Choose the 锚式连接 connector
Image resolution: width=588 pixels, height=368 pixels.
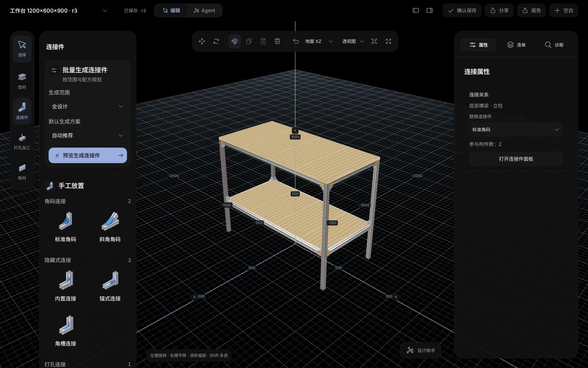[x=110, y=285]
